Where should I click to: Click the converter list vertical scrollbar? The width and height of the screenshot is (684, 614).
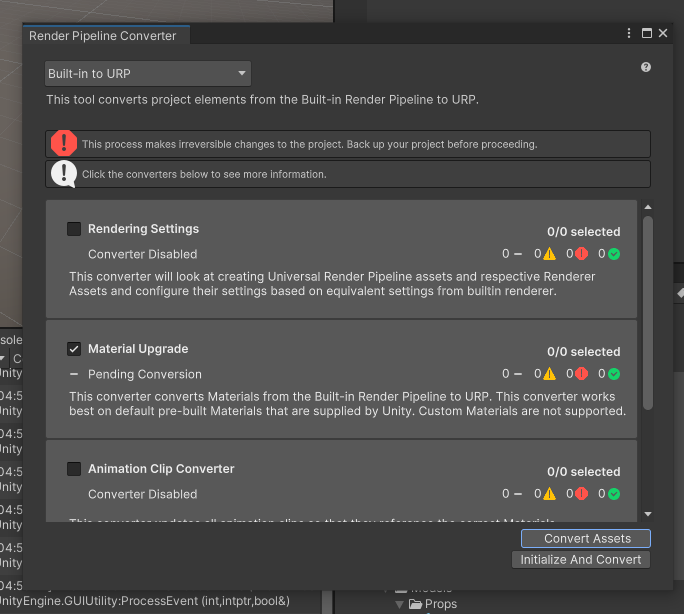(x=647, y=310)
